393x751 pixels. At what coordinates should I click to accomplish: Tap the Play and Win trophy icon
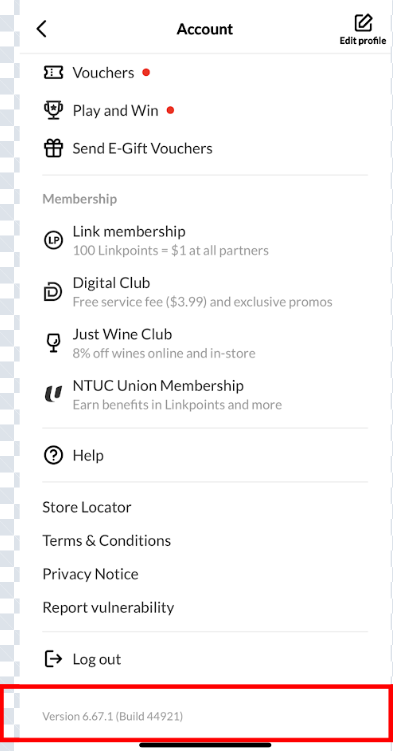tap(53, 111)
